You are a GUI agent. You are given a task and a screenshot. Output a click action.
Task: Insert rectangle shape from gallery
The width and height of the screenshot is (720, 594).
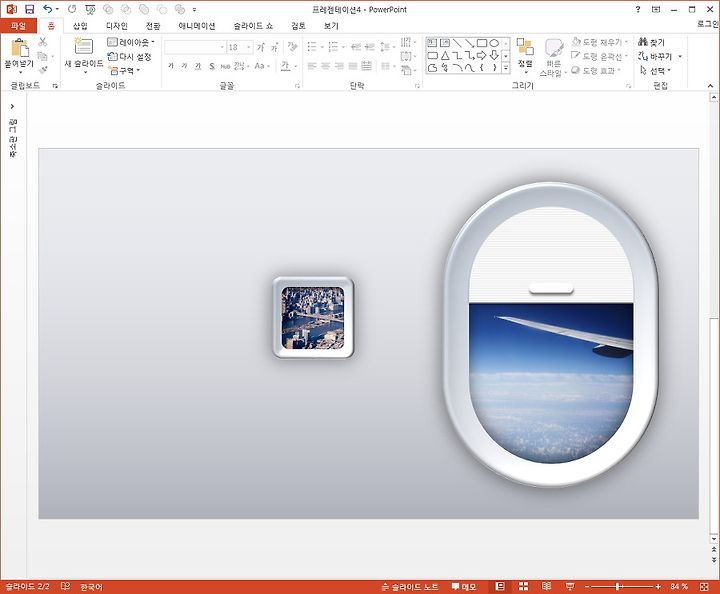tap(482, 43)
